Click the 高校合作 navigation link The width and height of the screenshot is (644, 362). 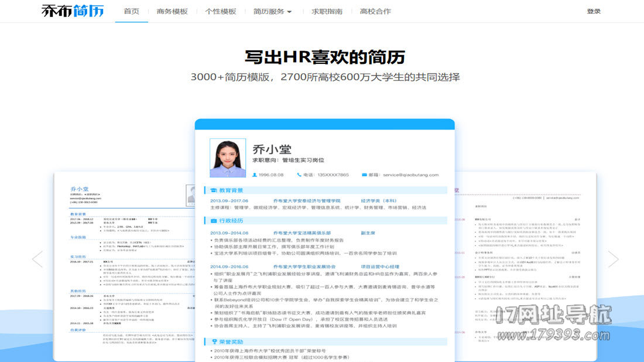click(375, 11)
